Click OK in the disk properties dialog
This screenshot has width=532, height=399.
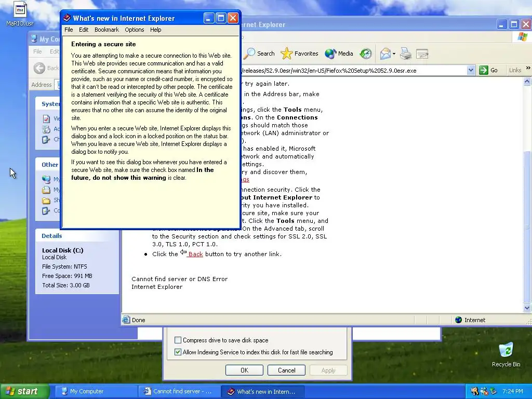click(x=244, y=370)
